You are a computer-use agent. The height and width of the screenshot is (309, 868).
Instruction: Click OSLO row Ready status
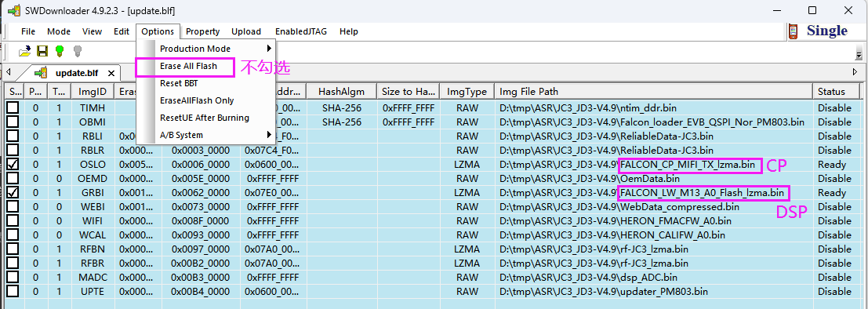pos(832,165)
